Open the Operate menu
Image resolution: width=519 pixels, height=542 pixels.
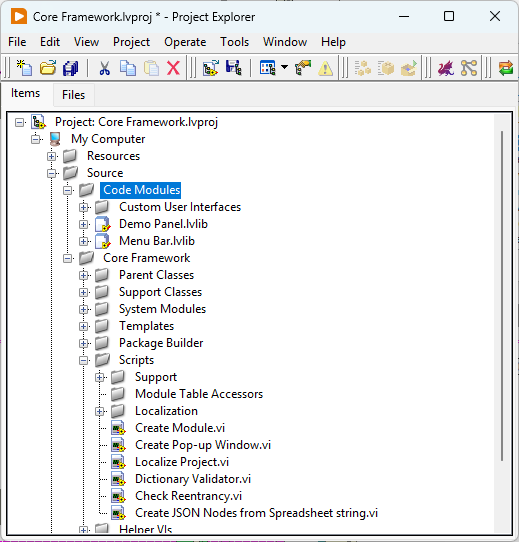tap(185, 42)
